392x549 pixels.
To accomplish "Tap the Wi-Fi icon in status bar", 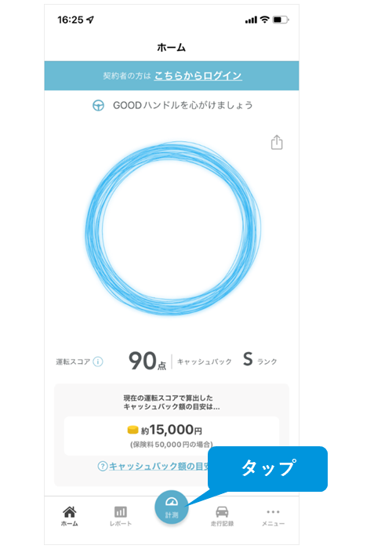I will click(265, 20).
